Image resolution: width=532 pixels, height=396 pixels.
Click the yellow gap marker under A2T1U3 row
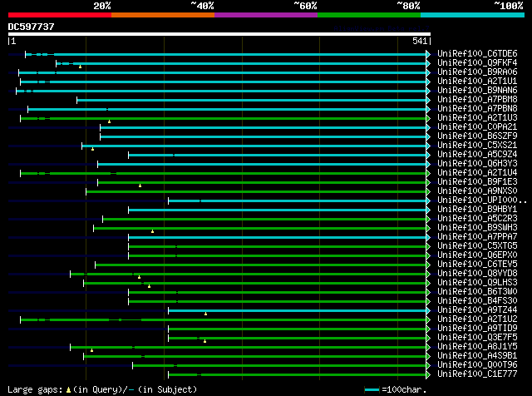109,121
